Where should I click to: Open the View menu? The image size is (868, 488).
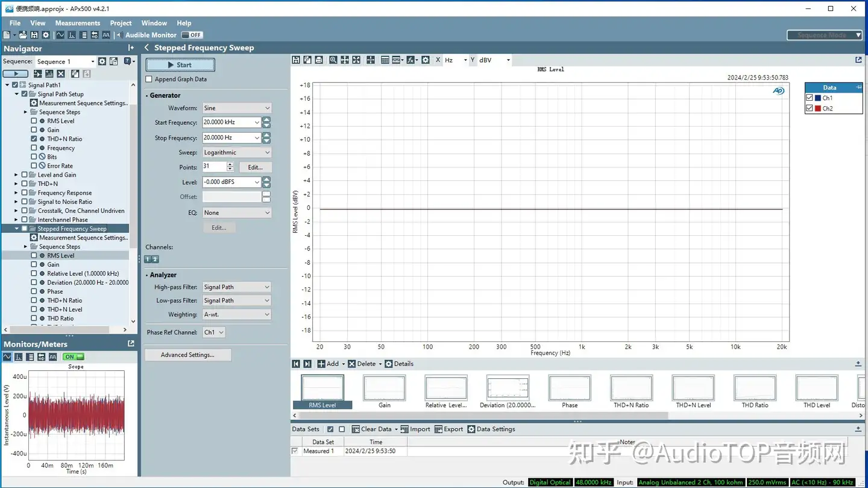point(38,23)
